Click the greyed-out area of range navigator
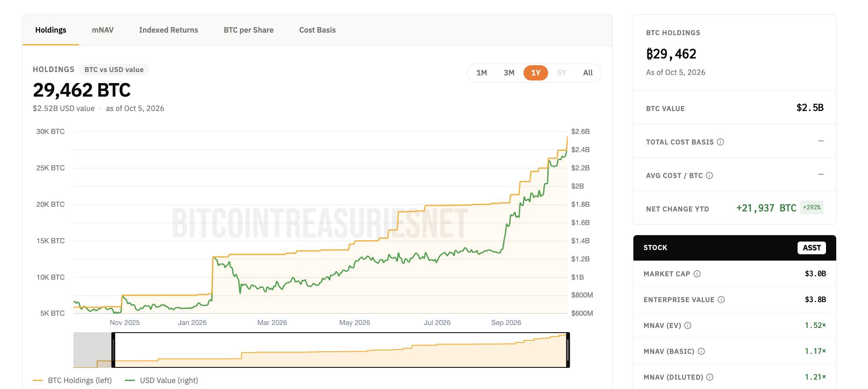 92,350
